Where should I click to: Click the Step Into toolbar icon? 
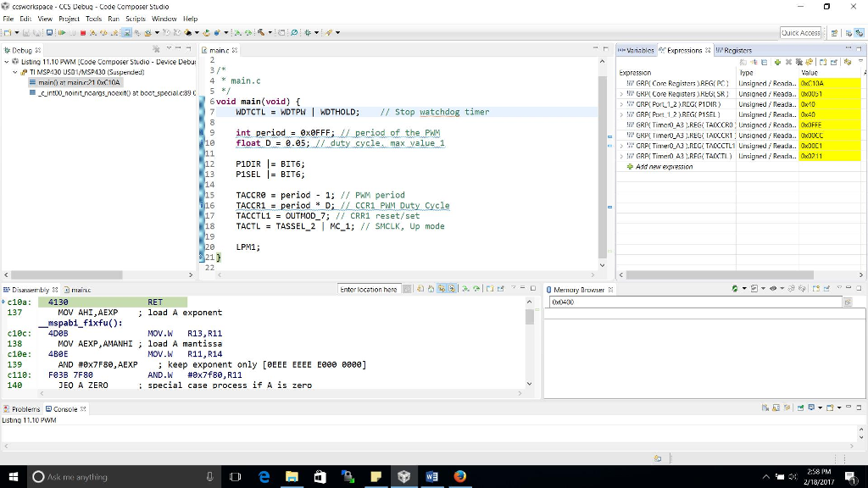click(93, 33)
